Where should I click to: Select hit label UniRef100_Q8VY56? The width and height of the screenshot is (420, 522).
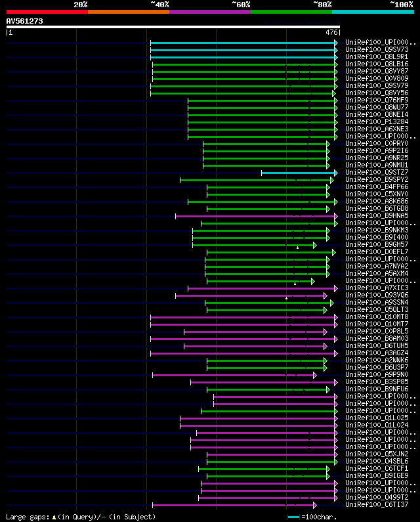point(377,93)
